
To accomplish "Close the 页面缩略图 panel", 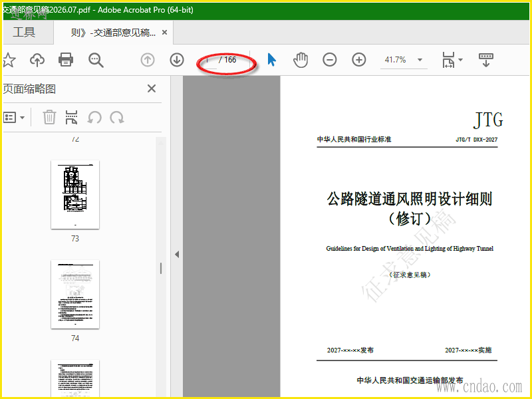I will click(x=152, y=89).
